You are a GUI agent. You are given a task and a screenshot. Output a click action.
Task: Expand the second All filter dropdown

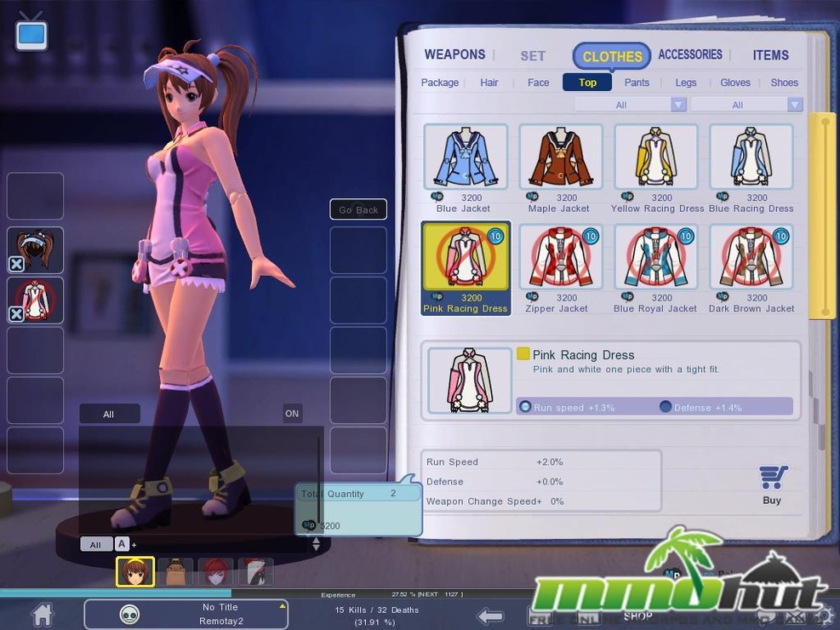click(x=746, y=105)
